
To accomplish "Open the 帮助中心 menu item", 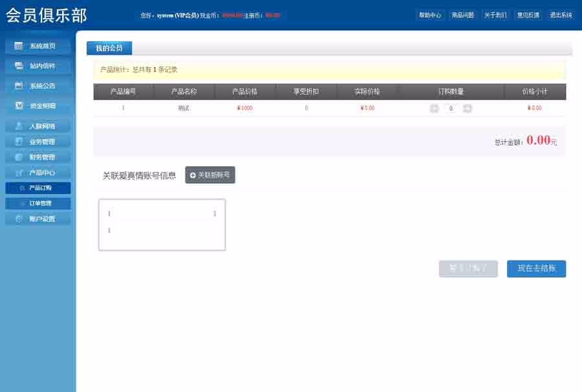I will 429,14.
